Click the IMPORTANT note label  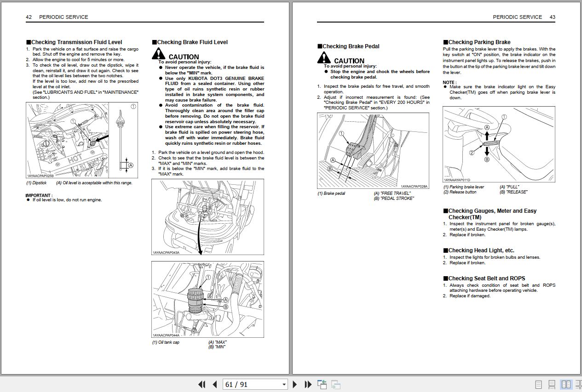(39, 195)
